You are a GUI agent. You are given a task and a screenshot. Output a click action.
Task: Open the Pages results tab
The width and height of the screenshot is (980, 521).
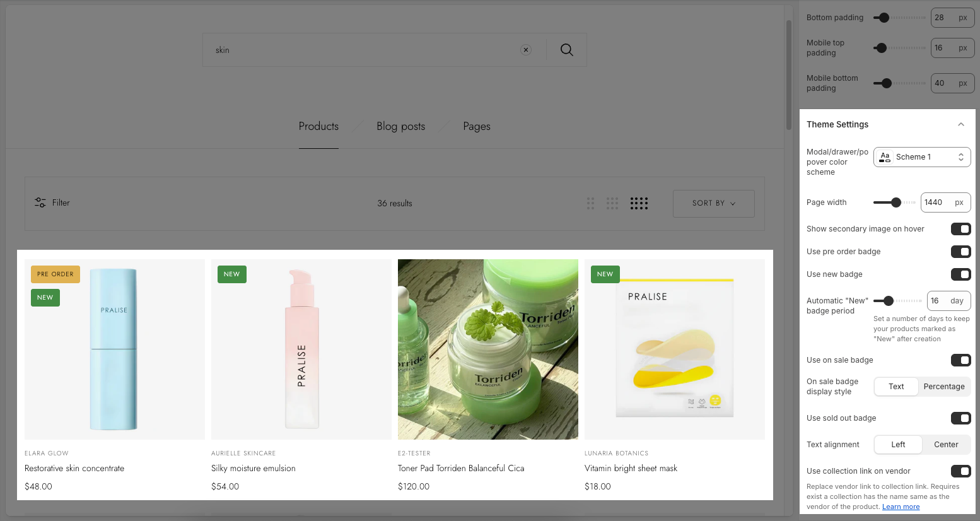(x=476, y=126)
